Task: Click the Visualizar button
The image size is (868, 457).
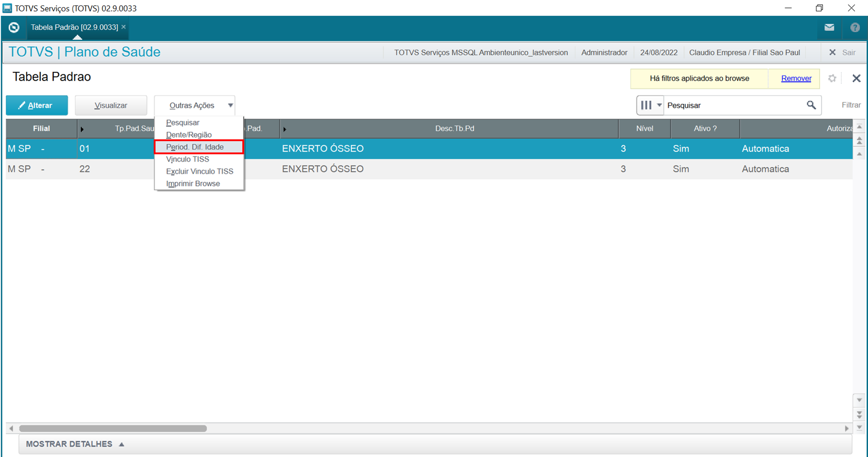Action: pyautogui.click(x=111, y=105)
